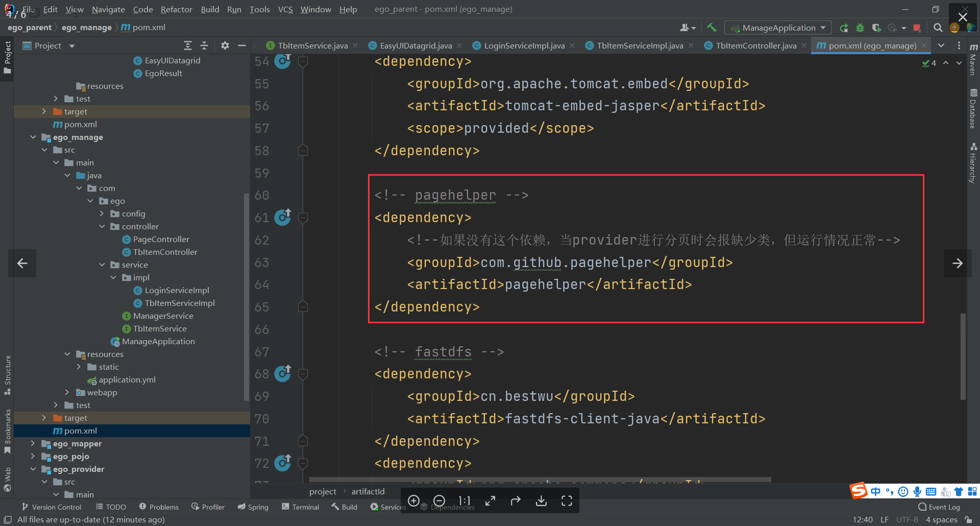Open the VCS menu
Viewport: 980px width, 526px height.
coord(285,9)
